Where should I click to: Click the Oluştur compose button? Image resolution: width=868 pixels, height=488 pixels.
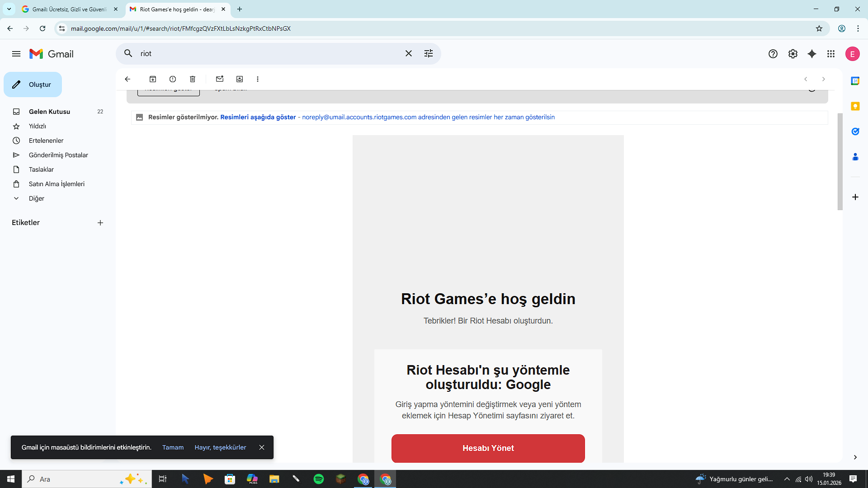point(33,84)
